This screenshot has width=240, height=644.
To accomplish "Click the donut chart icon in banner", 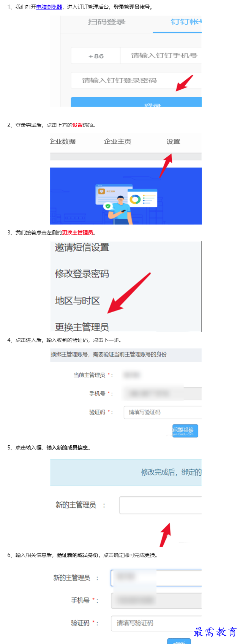I will point(135,199).
